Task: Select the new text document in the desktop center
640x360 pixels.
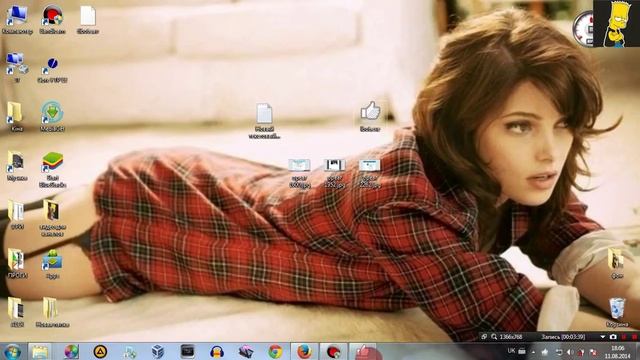Action: click(264, 120)
